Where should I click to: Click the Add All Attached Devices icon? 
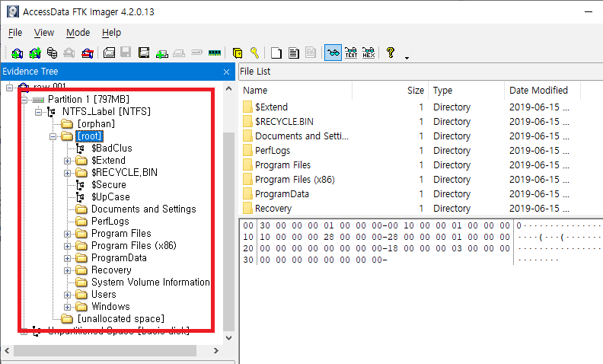tap(35, 53)
